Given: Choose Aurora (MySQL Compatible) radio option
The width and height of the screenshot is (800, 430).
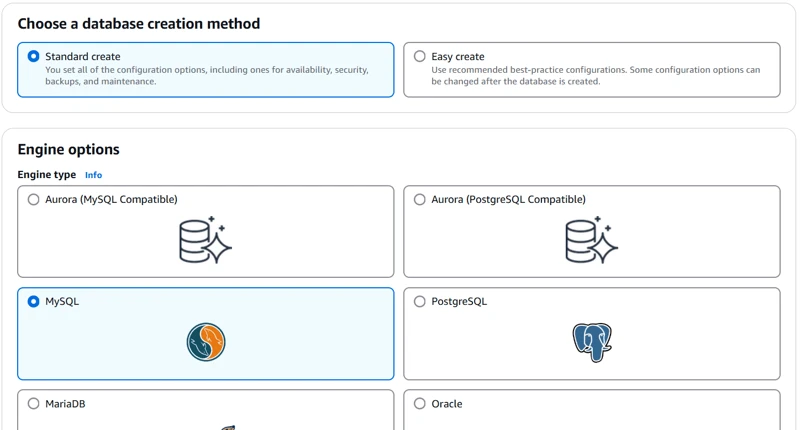Looking at the screenshot, I should coord(34,200).
